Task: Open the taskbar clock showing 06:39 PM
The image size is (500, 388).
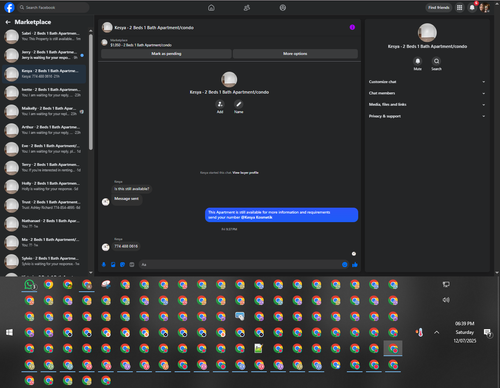Action: point(465,332)
